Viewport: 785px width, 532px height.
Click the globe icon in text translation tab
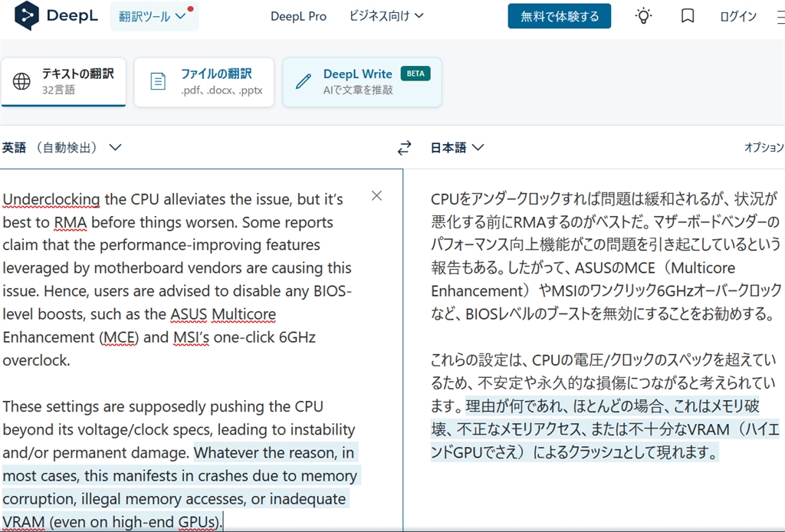[21, 81]
